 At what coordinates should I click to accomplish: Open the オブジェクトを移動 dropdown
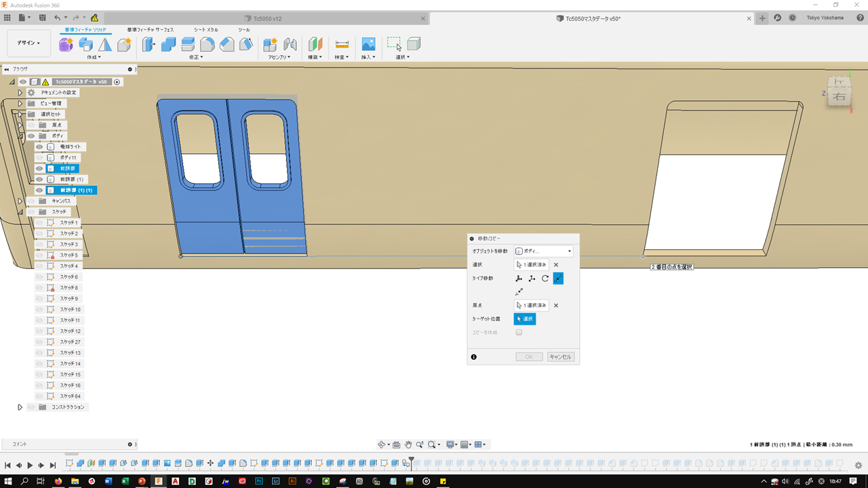pyautogui.click(x=543, y=251)
